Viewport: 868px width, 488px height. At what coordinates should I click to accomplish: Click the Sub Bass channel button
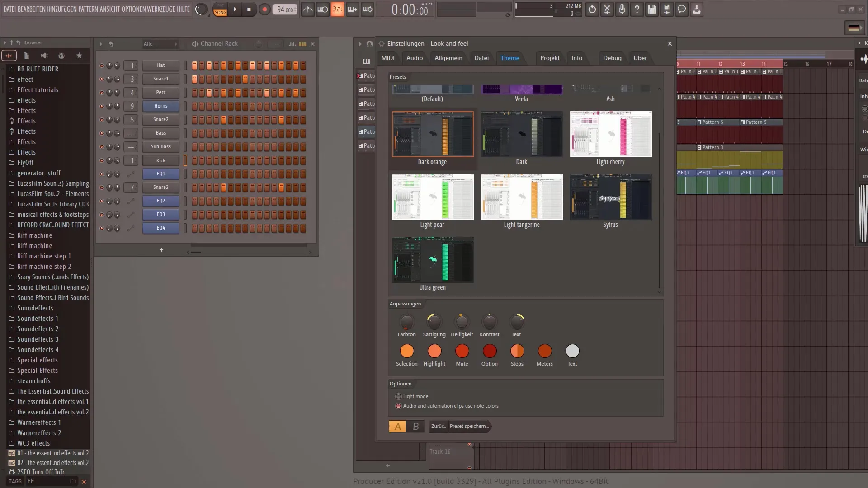(161, 147)
